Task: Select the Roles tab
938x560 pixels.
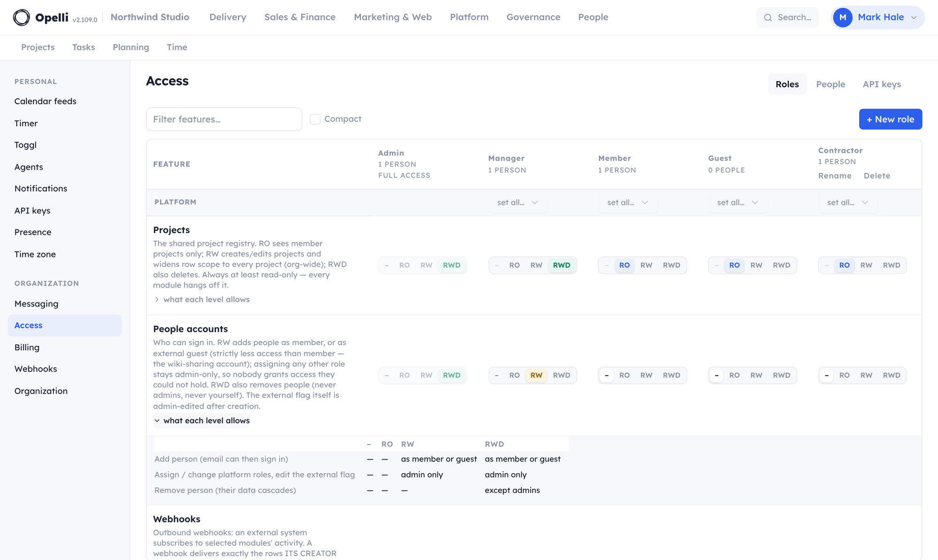Action: click(787, 84)
